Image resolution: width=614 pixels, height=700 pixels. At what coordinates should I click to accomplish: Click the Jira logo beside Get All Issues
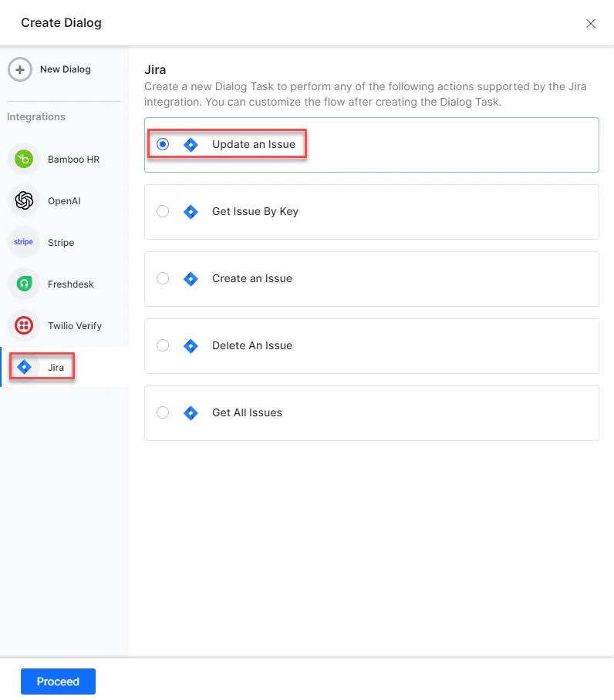click(191, 412)
